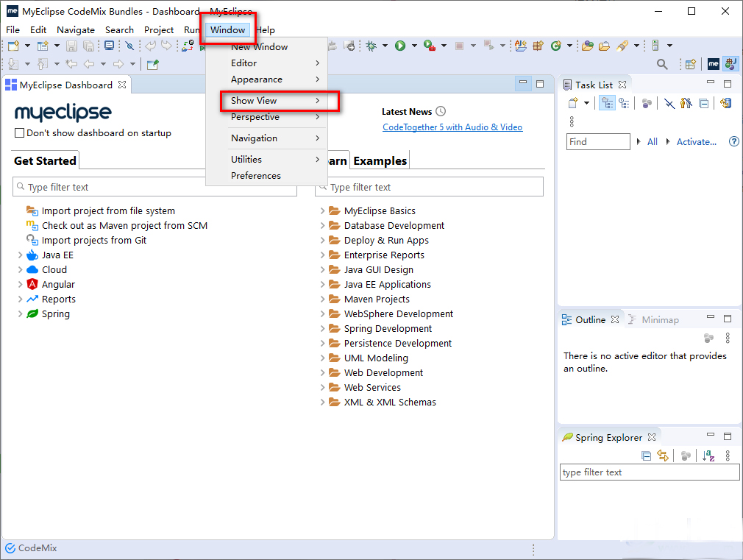Click the Save All toolbar icon
The width and height of the screenshot is (743, 560).
point(88,46)
